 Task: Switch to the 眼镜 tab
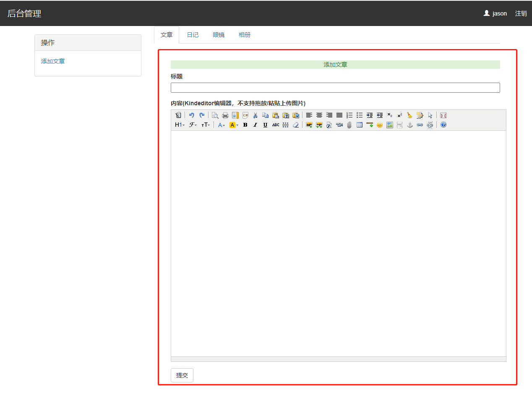coord(219,35)
